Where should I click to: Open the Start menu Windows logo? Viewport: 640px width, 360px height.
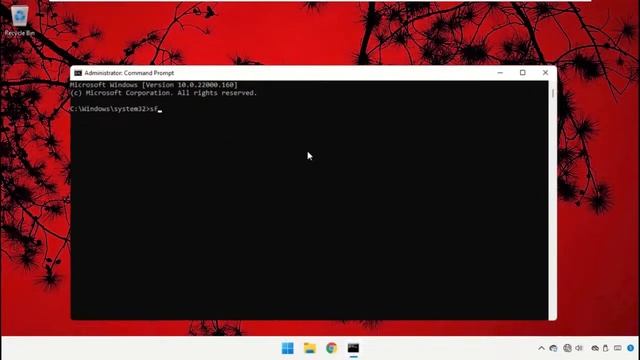tap(287, 348)
